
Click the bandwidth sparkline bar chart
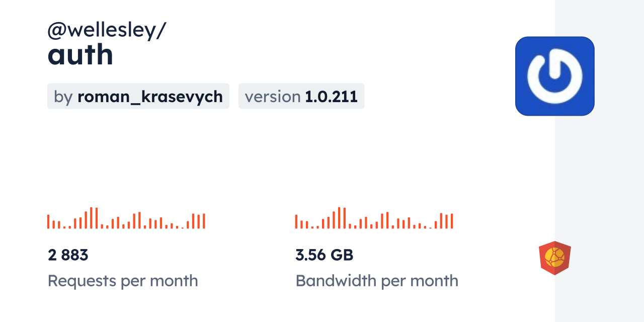374,218
